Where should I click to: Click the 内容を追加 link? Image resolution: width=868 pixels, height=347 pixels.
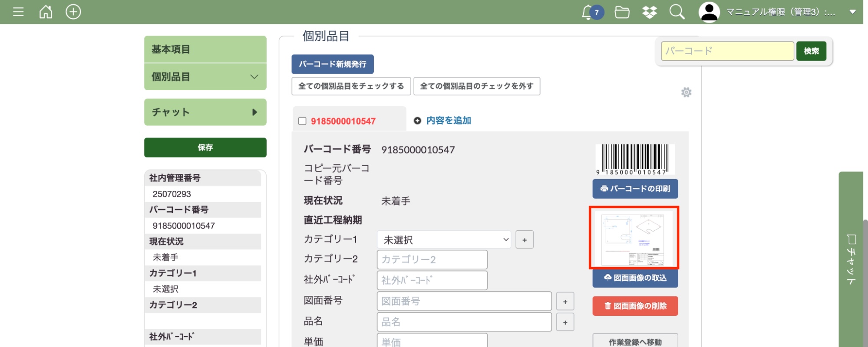(x=448, y=121)
